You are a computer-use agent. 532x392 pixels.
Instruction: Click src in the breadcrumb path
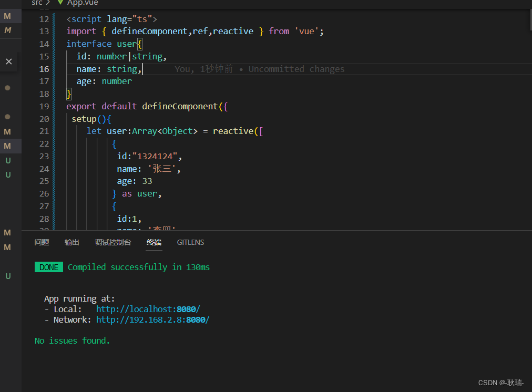(x=37, y=3)
